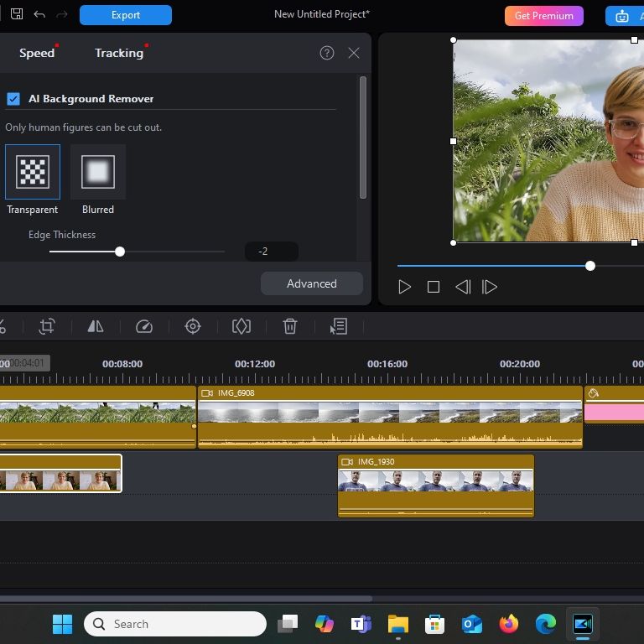This screenshot has height=644, width=644.
Task: Open the edit list tool icon
Action: (339, 326)
